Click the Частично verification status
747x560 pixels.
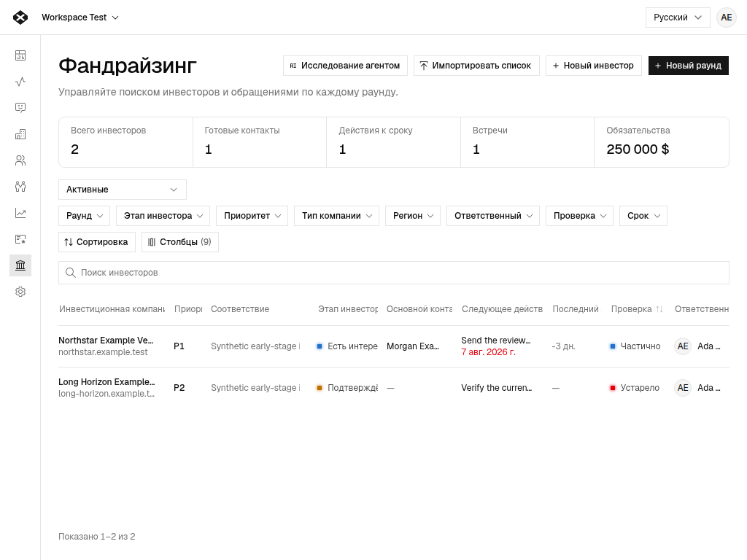coord(635,346)
